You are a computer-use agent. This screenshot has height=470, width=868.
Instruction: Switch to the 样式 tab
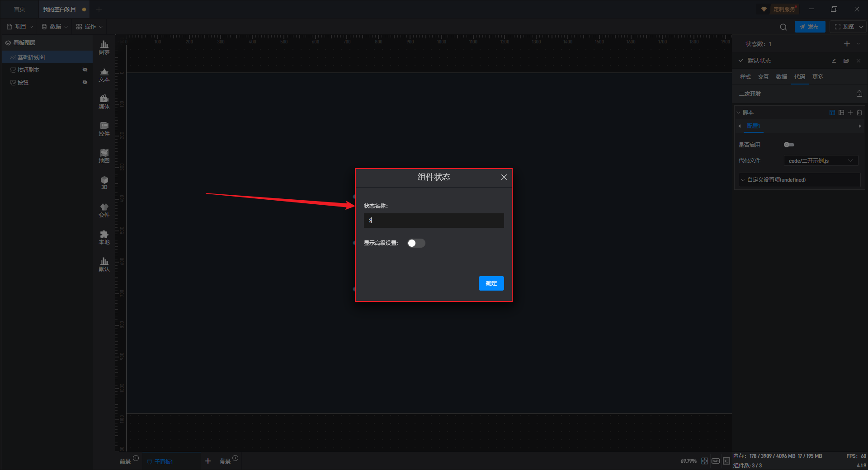pos(745,77)
